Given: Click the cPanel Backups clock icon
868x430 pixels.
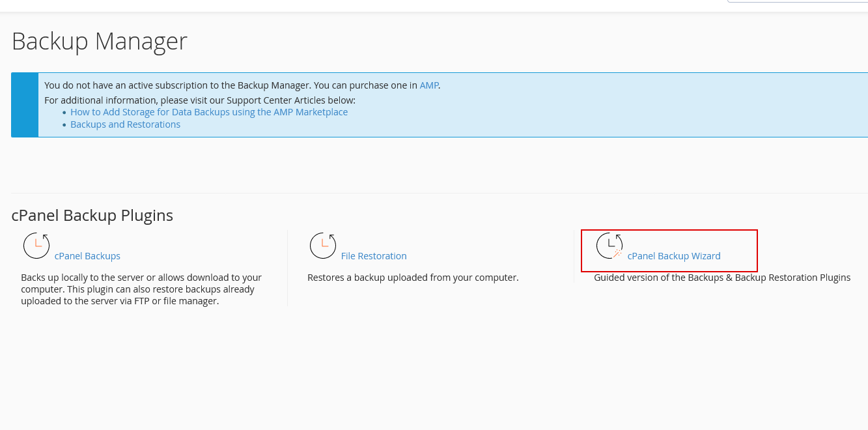Looking at the screenshot, I should (x=36, y=246).
